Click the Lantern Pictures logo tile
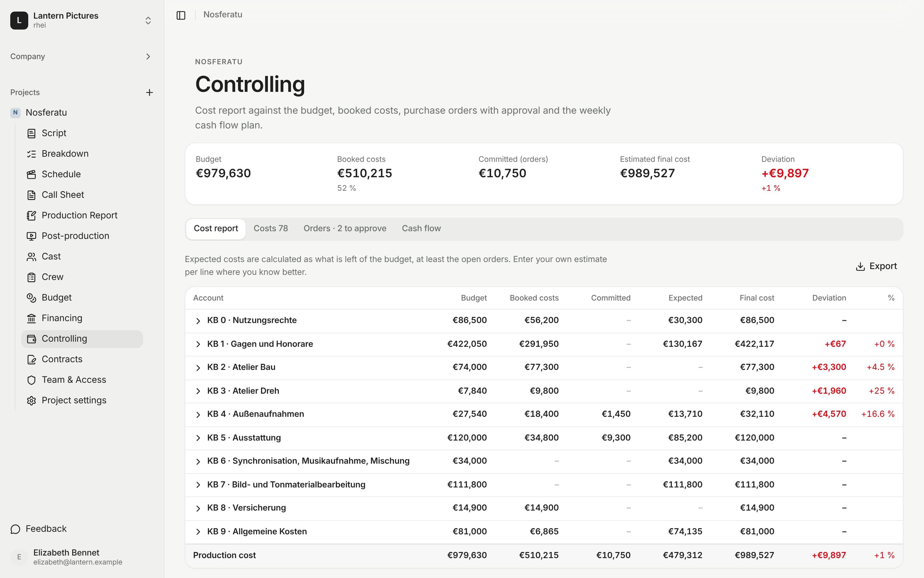924x578 pixels. point(19,20)
